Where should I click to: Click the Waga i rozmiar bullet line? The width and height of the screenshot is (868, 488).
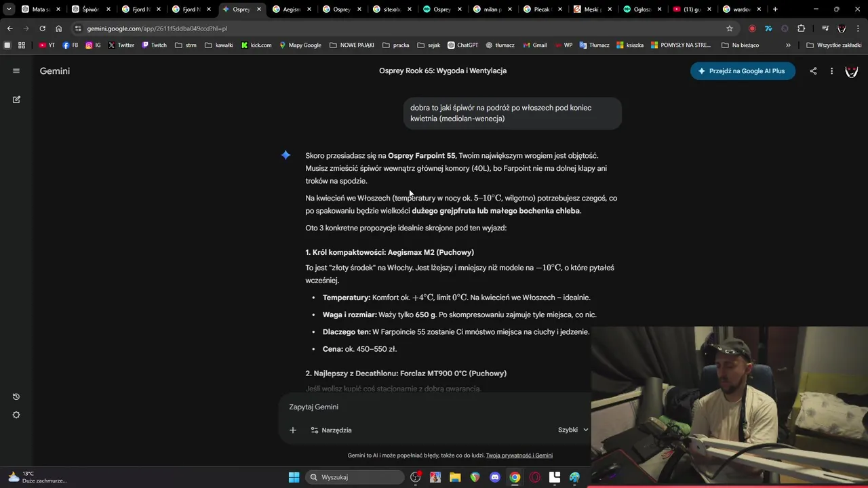[x=459, y=314]
